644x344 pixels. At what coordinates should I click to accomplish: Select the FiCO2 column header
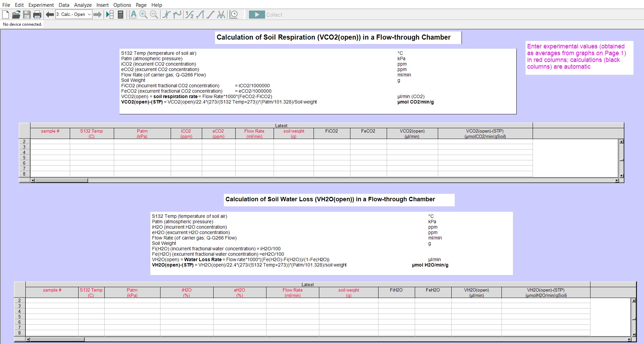tap(332, 134)
